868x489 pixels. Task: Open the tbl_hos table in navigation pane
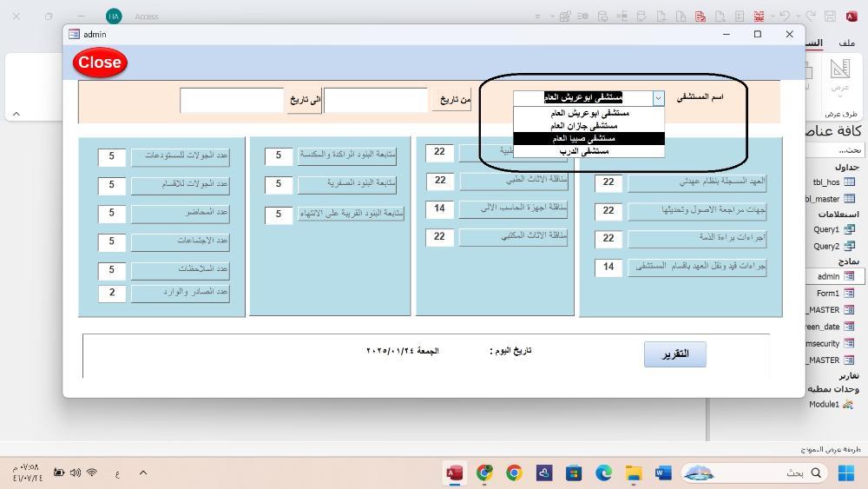[x=833, y=182]
